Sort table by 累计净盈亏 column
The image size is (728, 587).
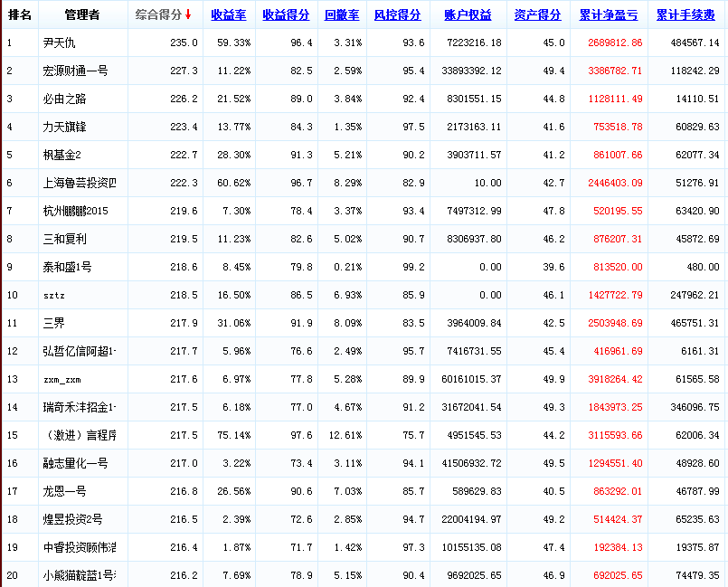point(609,14)
